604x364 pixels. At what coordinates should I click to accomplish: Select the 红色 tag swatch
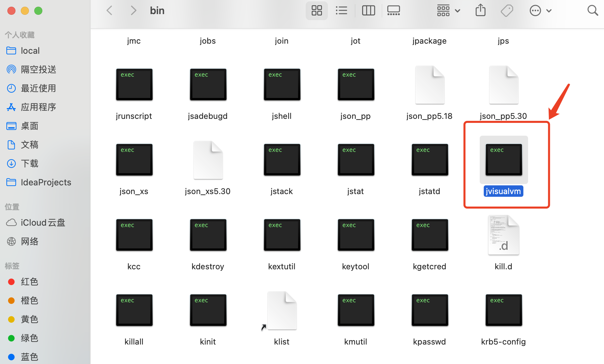click(x=29, y=282)
